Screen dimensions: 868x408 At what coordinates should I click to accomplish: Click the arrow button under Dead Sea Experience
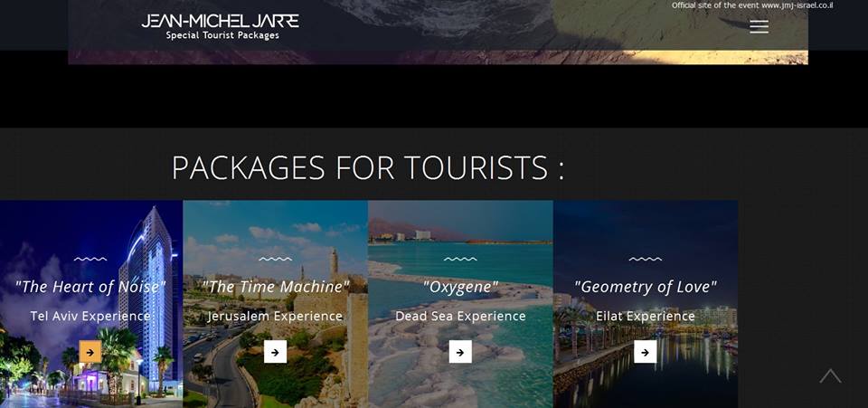point(460,352)
